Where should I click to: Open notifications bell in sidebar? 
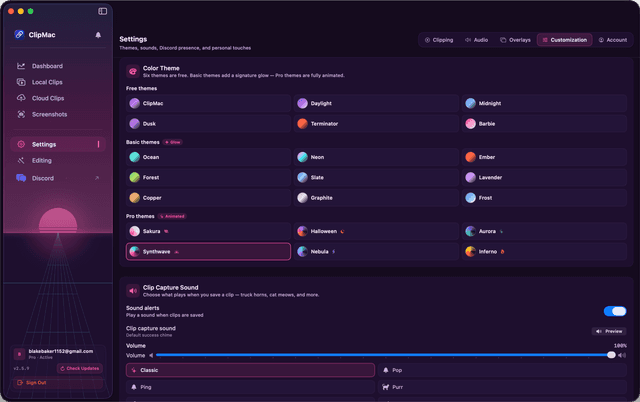[x=98, y=35]
